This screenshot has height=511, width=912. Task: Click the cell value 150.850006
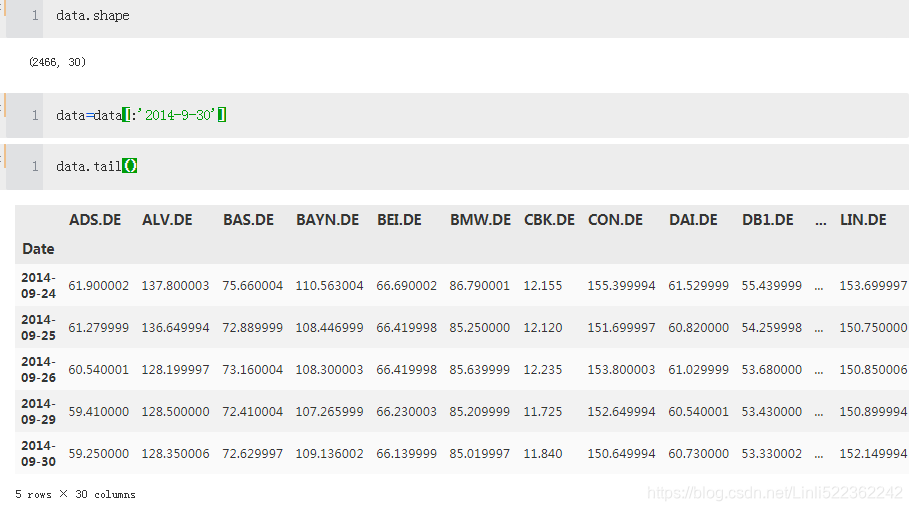click(873, 369)
